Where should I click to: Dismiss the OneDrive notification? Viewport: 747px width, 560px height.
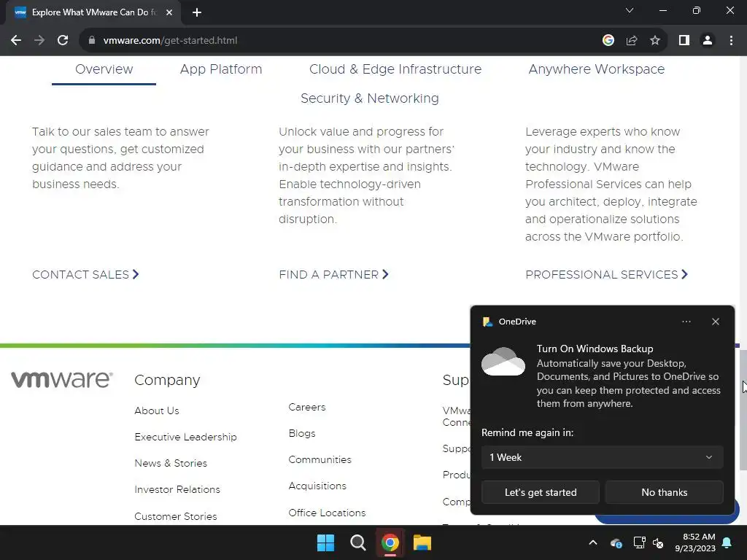(x=716, y=322)
